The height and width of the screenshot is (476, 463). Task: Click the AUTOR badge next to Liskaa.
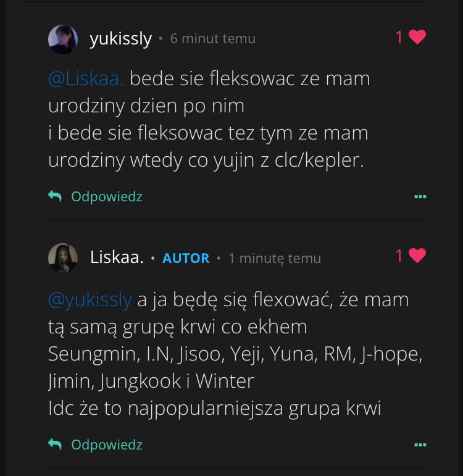click(186, 258)
